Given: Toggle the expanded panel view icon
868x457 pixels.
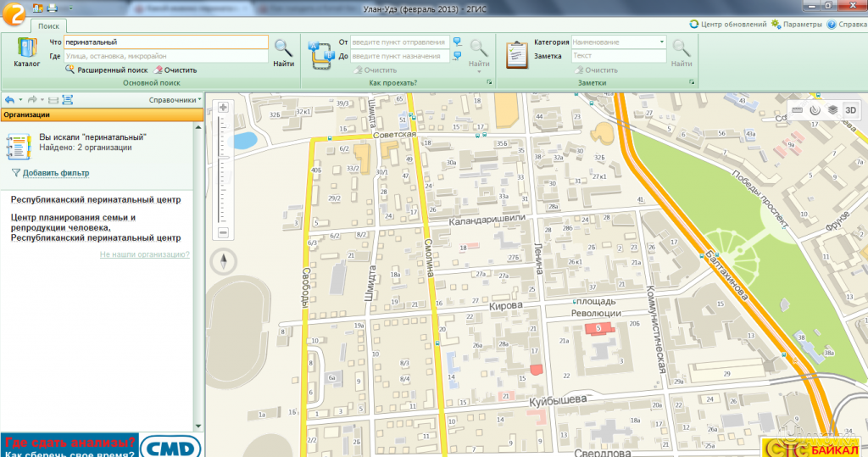Looking at the screenshot, I should [68, 100].
